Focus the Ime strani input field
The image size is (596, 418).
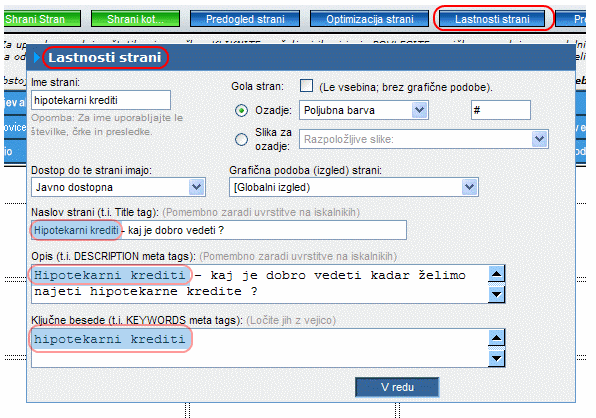[101, 100]
